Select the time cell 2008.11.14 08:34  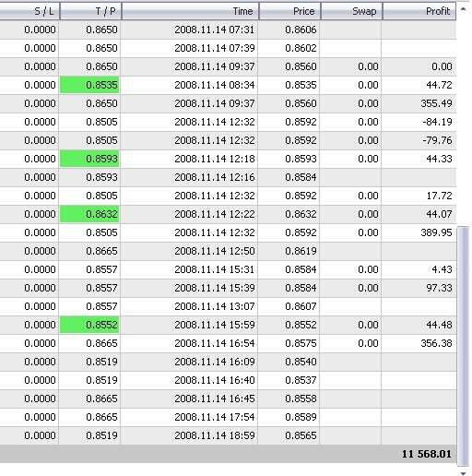(x=215, y=85)
